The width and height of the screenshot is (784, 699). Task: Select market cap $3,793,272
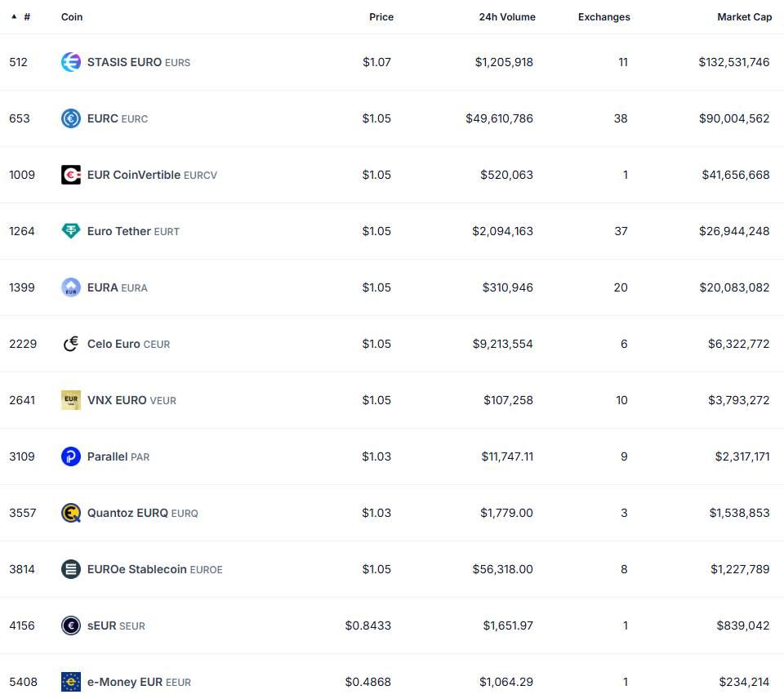738,400
